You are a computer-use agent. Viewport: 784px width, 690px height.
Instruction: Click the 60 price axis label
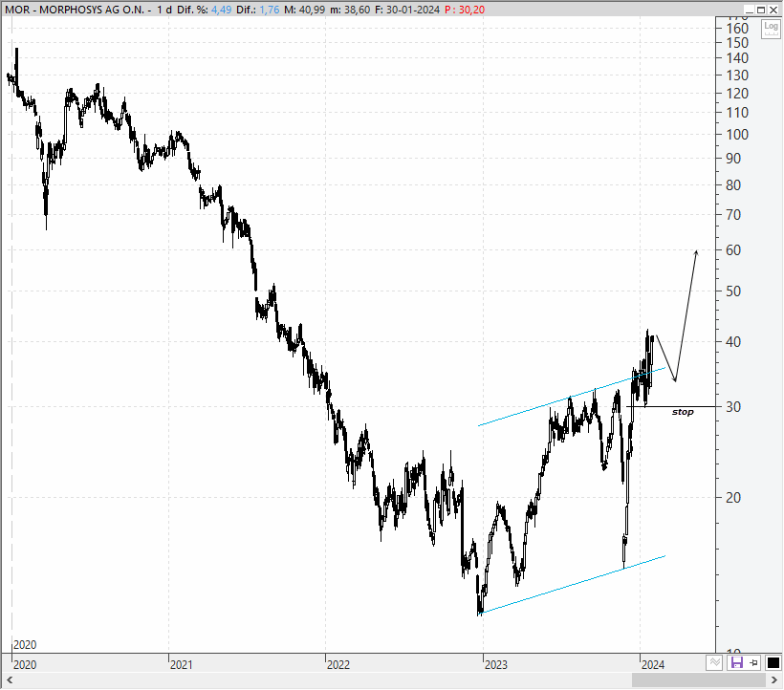(733, 250)
